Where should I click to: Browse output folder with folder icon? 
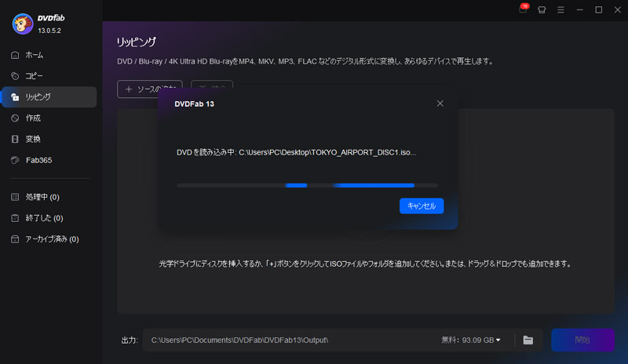pyautogui.click(x=528, y=340)
